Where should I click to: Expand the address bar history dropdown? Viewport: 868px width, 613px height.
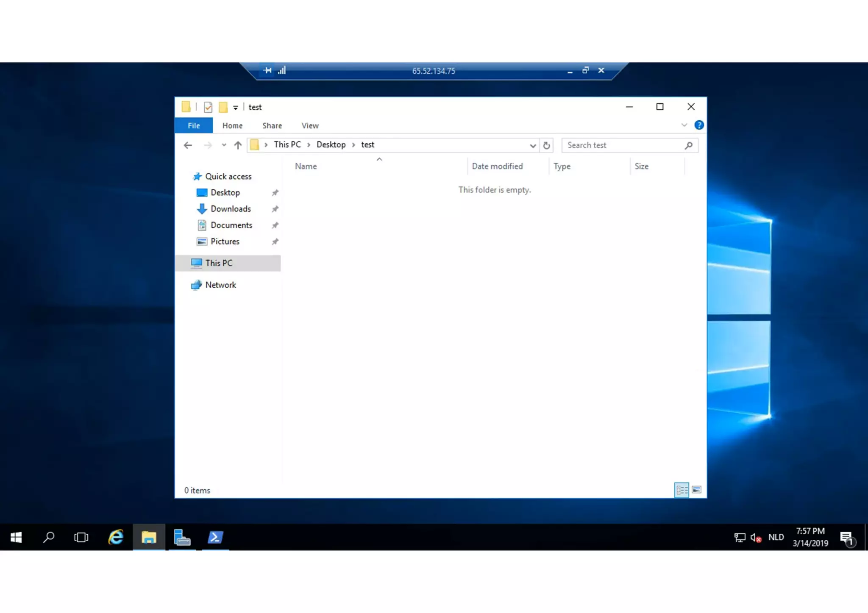(x=532, y=145)
